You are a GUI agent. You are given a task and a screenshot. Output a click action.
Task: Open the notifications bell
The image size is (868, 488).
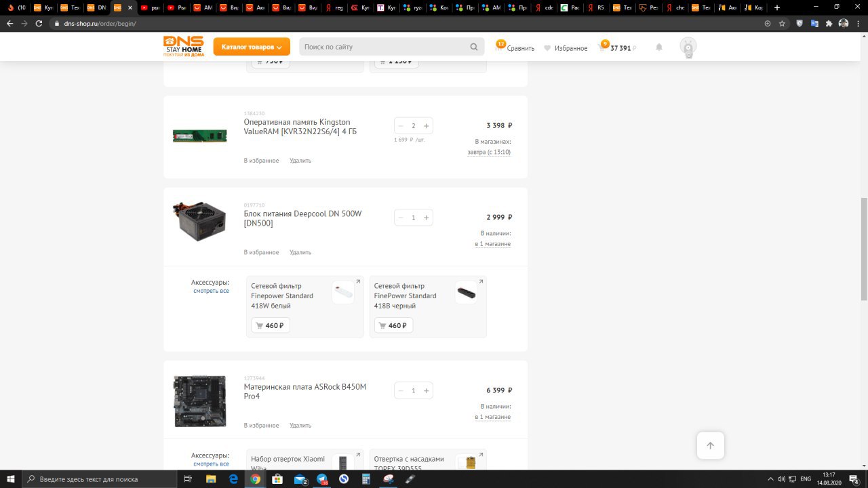(x=659, y=47)
